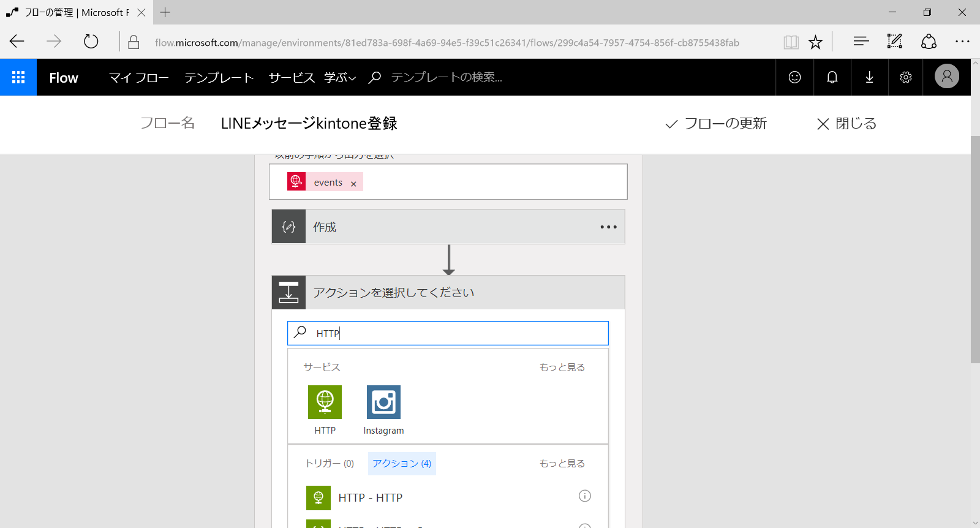Switch to the アクション (4) tab
Screen dimensions: 980x528
[402, 464]
